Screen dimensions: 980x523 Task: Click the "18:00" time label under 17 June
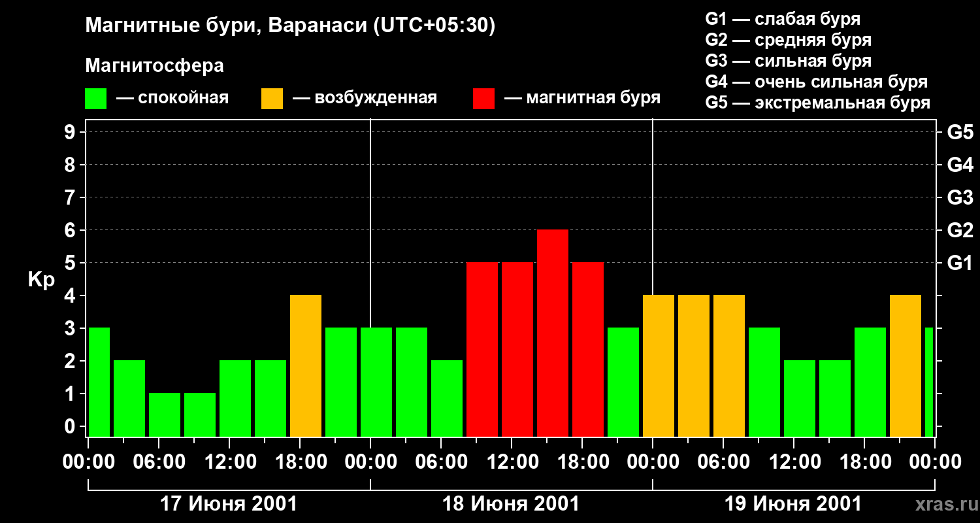(x=302, y=462)
